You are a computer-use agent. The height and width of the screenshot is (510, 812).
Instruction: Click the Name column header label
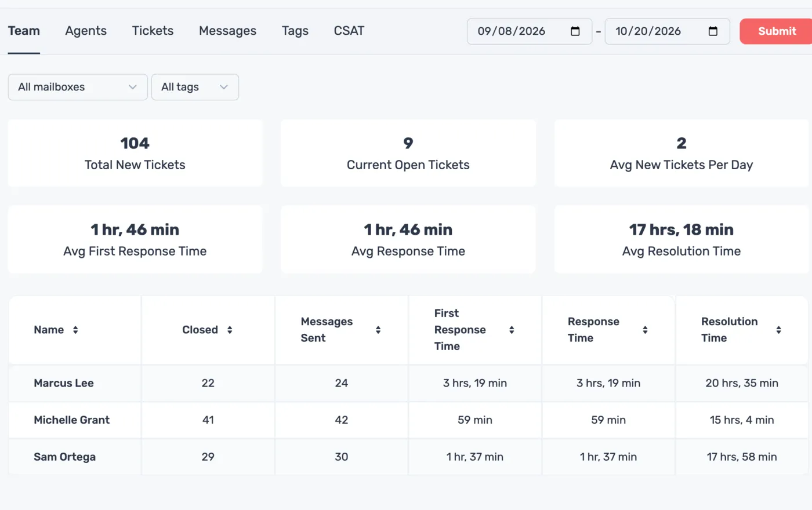pyautogui.click(x=49, y=330)
